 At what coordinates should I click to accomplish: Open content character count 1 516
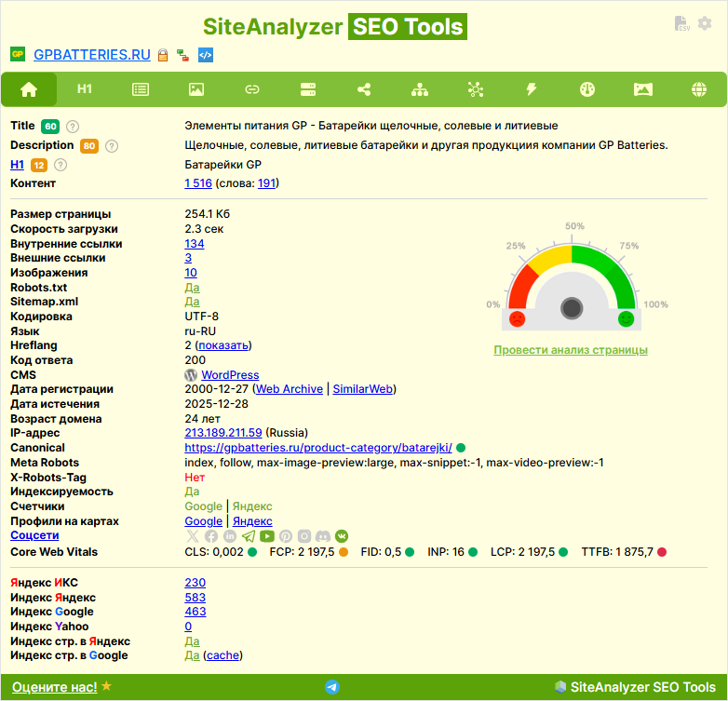tap(198, 183)
